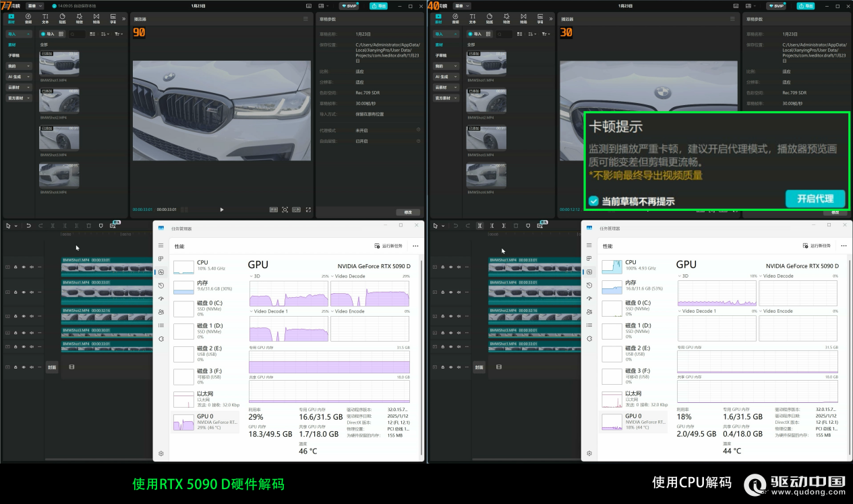Hide the top BMWShot1.MP4 track via eye icon, left timeline
Screen dimensions: 853x504
click(x=24, y=267)
